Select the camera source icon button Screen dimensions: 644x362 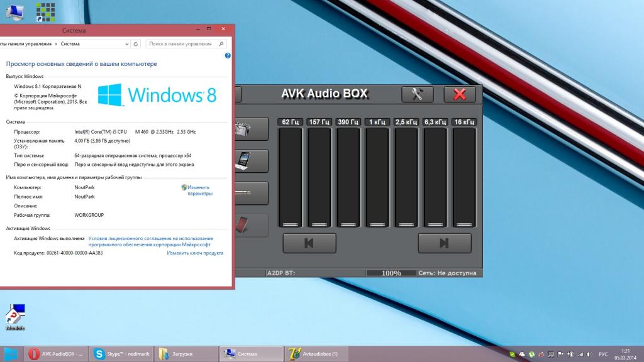point(243,129)
